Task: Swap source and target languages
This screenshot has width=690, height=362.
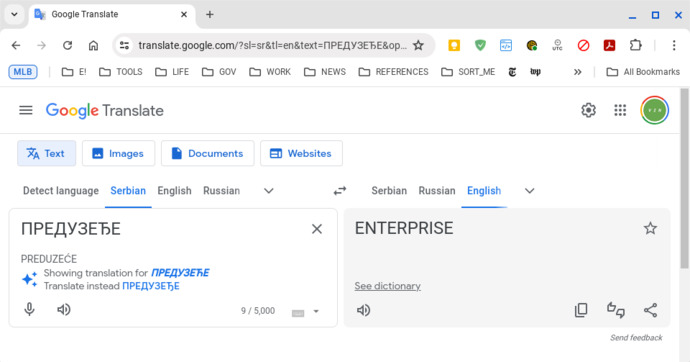Action: point(340,190)
